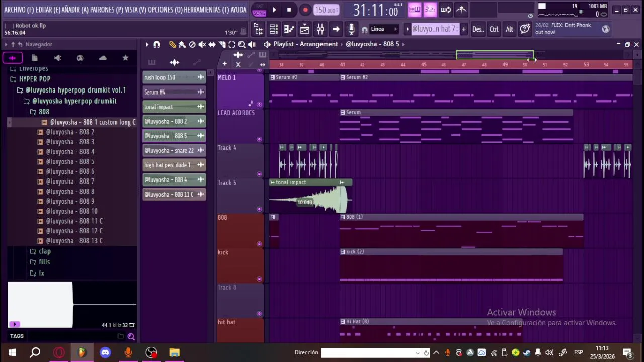Open browser online globe tab
644x362 pixels.
click(80, 58)
